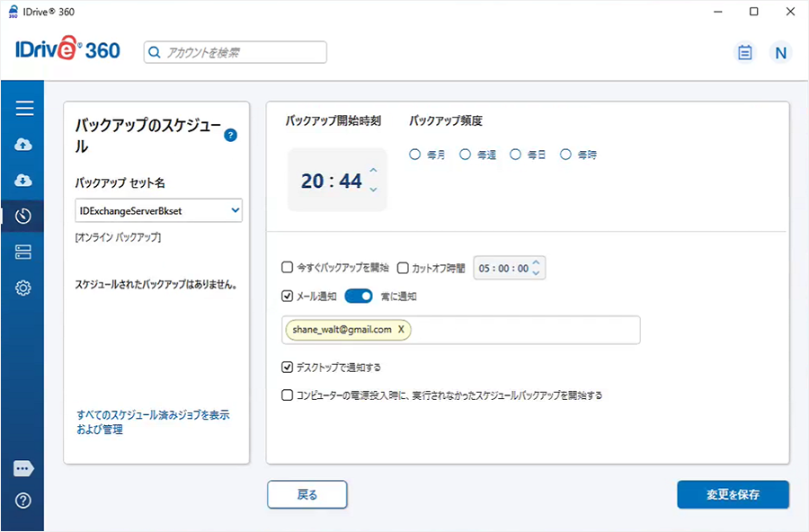
Task: Uncheck the メール通知 checkbox
Action: tap(288, 296)
